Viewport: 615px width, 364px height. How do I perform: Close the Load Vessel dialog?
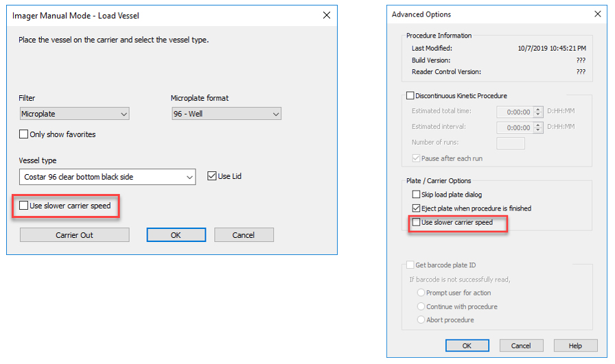point(325,15)
